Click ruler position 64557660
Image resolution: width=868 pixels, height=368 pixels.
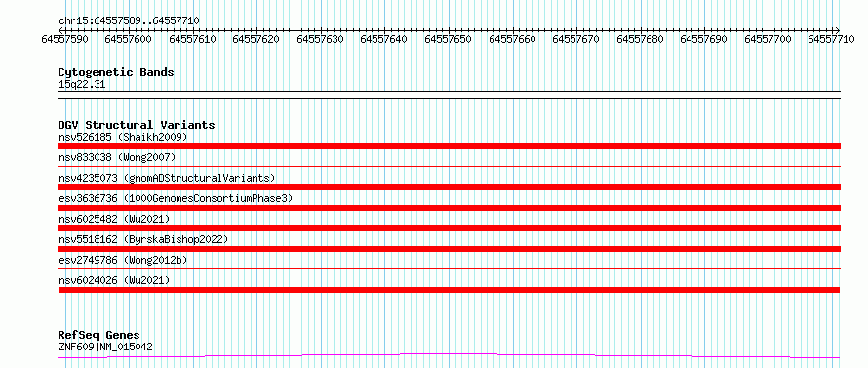point(513,39)
